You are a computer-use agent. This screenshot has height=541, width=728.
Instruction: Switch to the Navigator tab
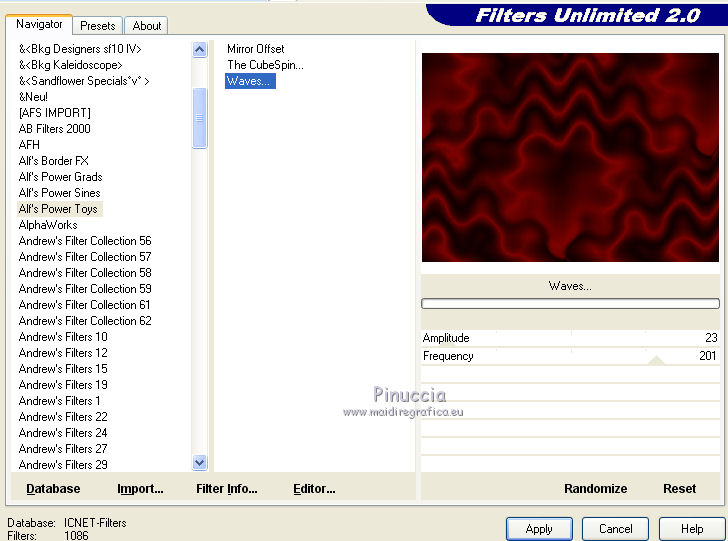[39, 24]
